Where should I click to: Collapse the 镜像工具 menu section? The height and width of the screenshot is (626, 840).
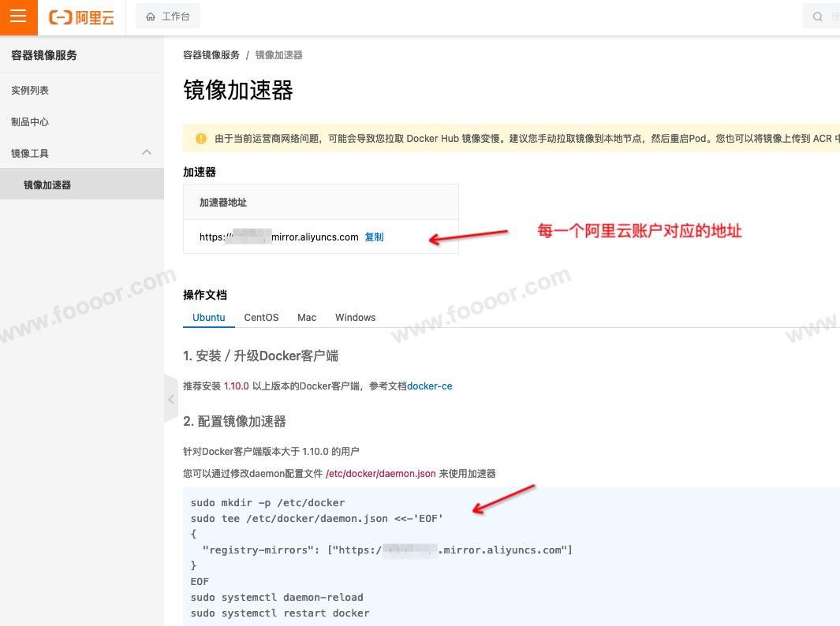click(x=147, y=153)
